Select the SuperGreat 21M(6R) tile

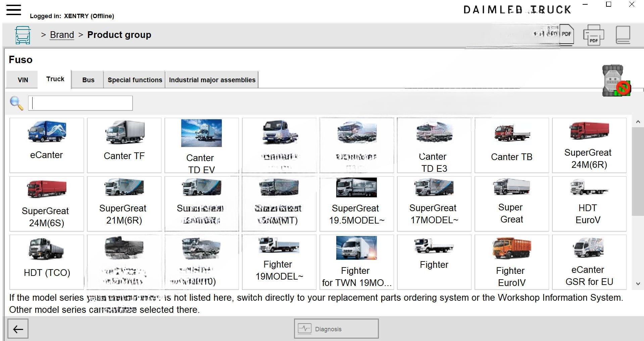point(124,204)
